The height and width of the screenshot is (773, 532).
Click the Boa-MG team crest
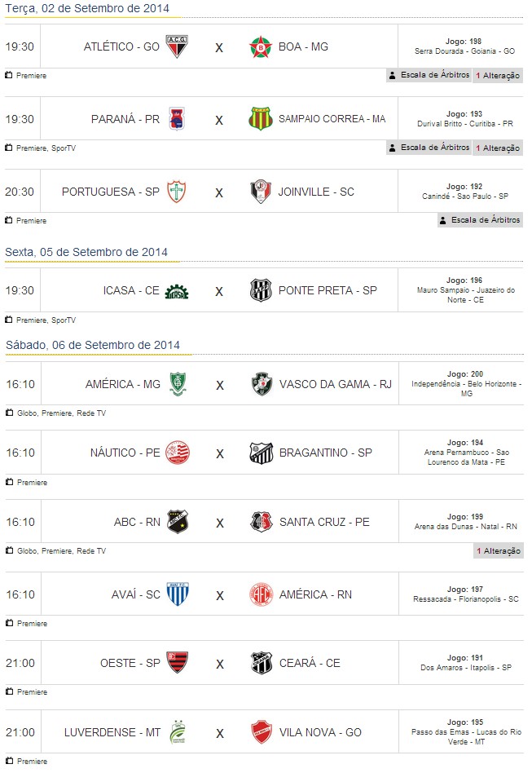[259, 46]
